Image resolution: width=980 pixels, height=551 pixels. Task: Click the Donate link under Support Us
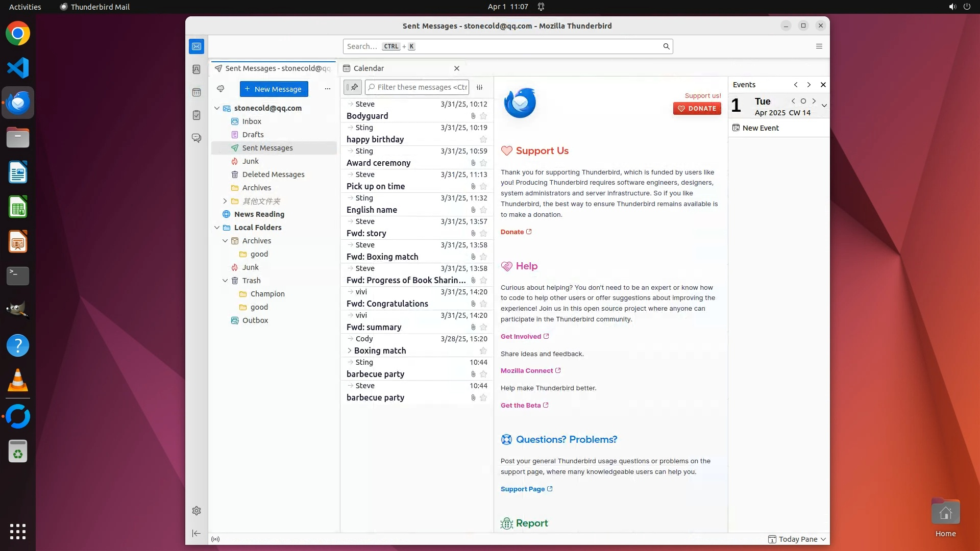pos(512,232)
